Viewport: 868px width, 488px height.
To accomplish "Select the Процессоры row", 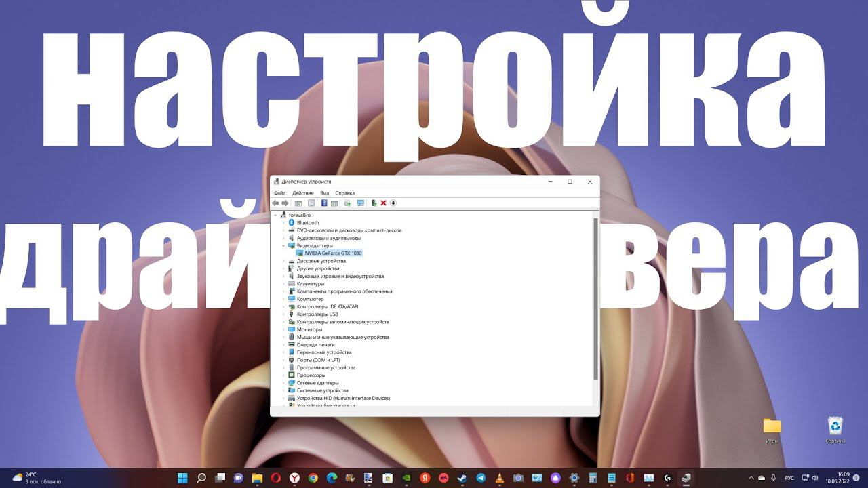I will (307, 375).
